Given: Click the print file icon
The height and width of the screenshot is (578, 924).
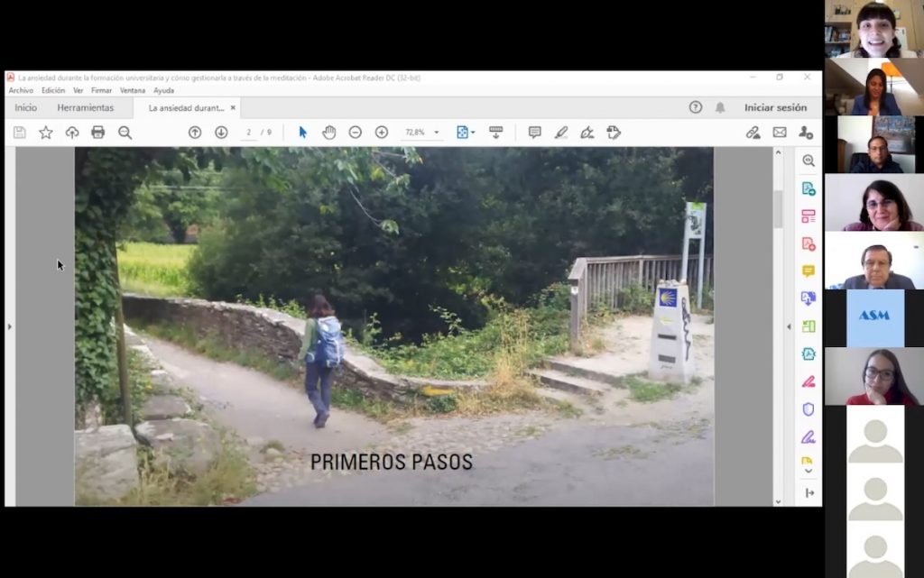Looking at the screenshot, I should pyautogui.click(x=98, y=133).
